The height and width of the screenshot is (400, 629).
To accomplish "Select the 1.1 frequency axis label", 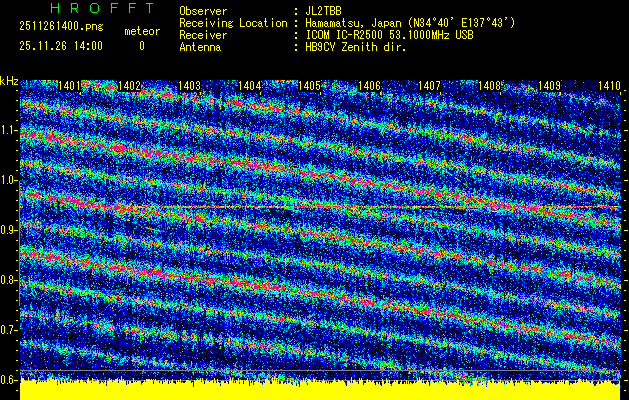I will 9,130.
